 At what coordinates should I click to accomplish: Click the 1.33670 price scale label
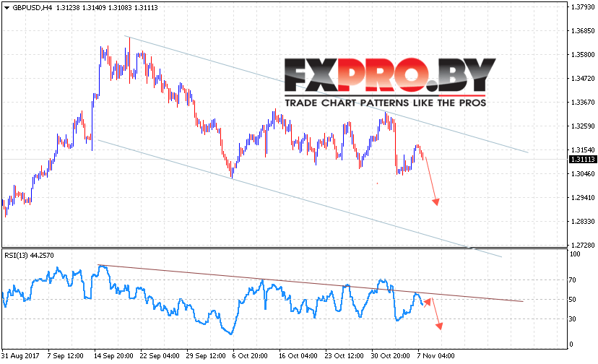[x=582, y=103]
